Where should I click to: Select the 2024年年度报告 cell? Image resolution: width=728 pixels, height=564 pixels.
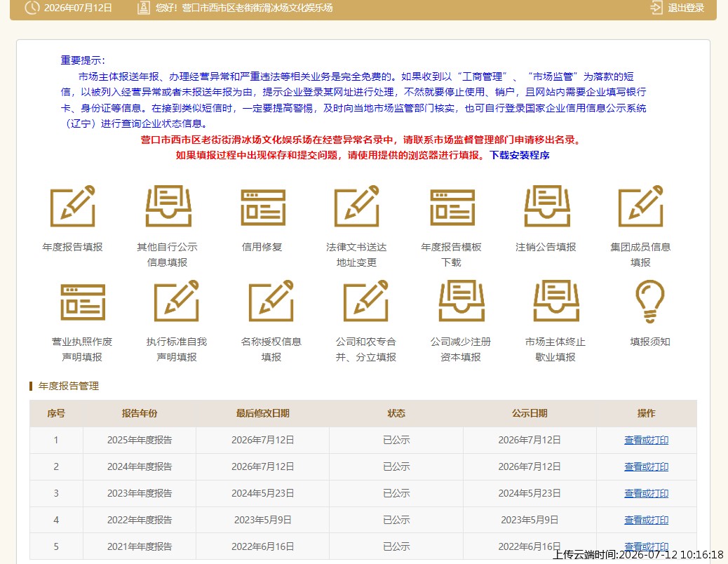click(x=140, y=466)
